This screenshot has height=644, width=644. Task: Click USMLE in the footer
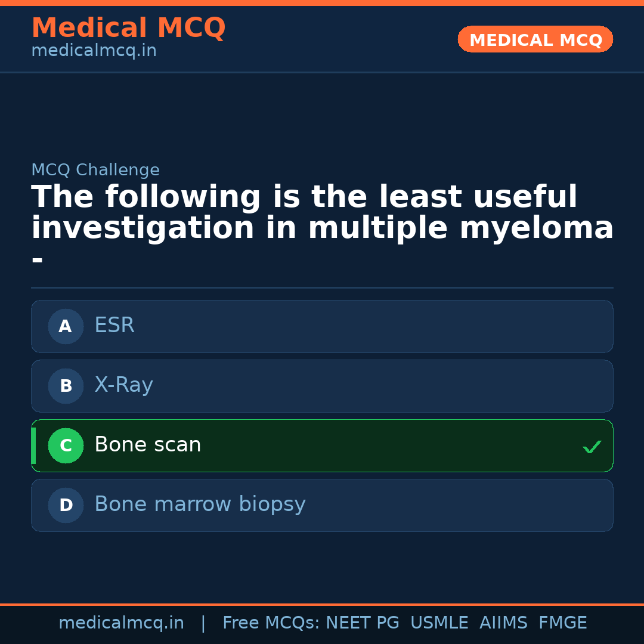(439, 623)
